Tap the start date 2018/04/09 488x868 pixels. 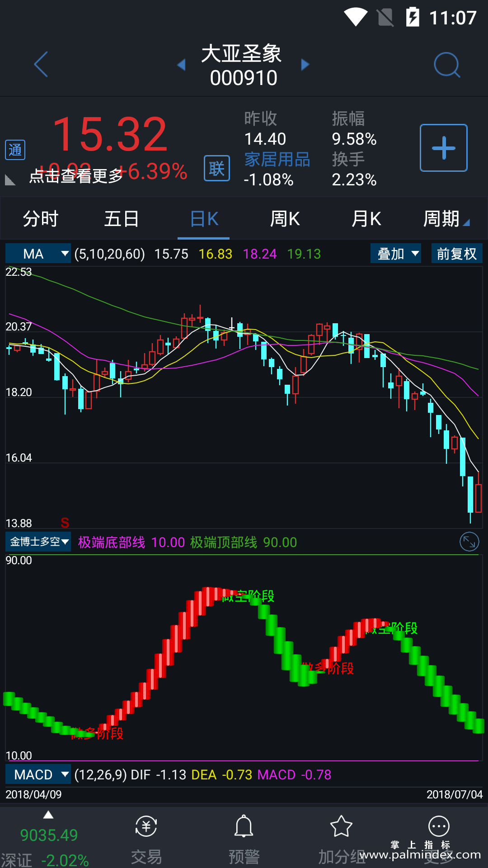(33, 794)
